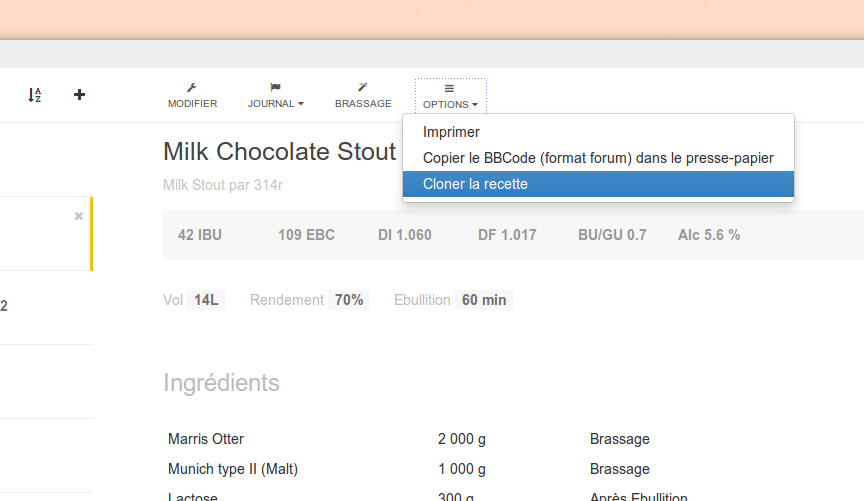Collapse the Options dropdown menu
The height and width of the screenshot is (501, 864).
pos(450,96)
